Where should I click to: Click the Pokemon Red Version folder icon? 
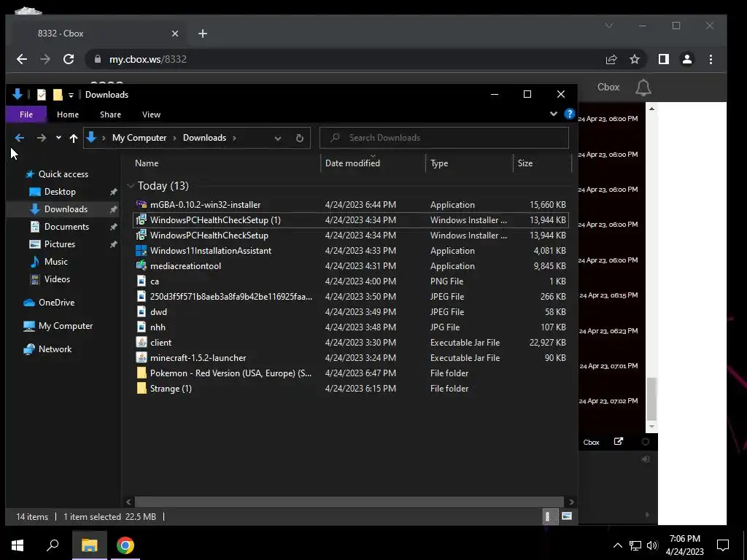pos(141,373)
